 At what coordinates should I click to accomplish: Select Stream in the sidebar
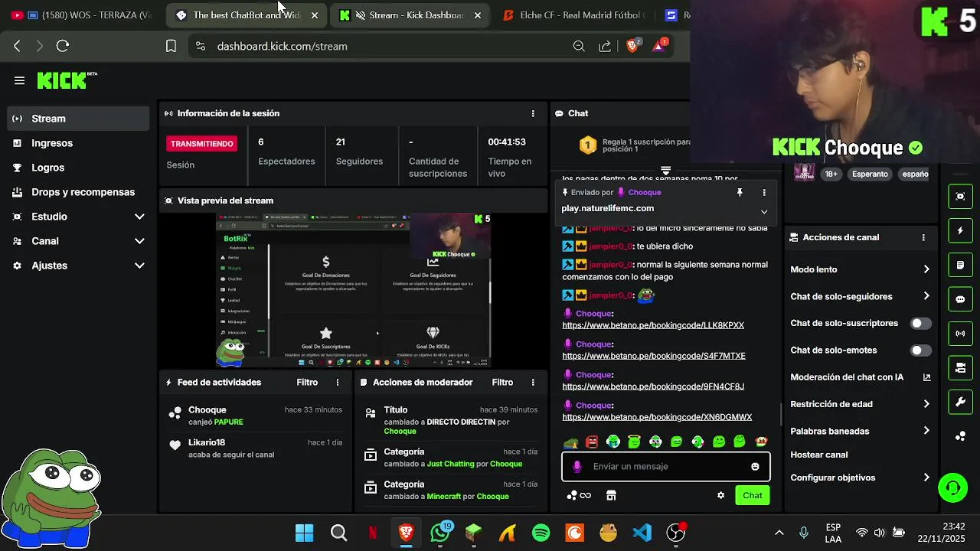pyautogui.click(x=79, y=119)
